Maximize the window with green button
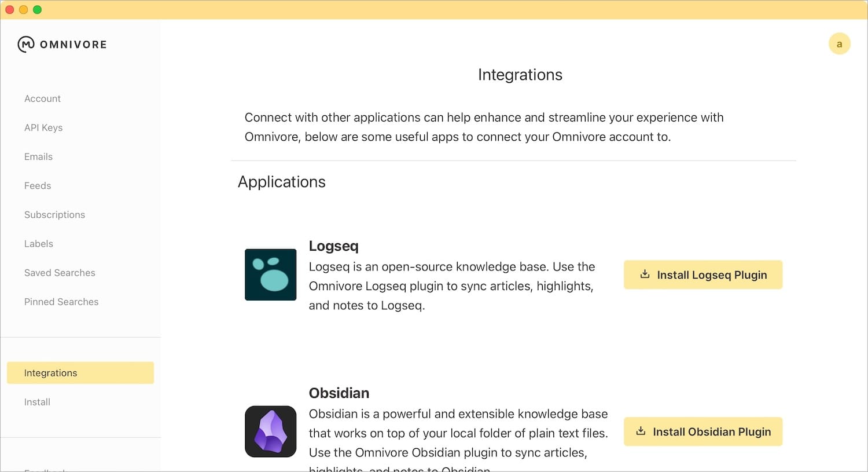Viewport: 868px width, 472px height. pos(37,9)
